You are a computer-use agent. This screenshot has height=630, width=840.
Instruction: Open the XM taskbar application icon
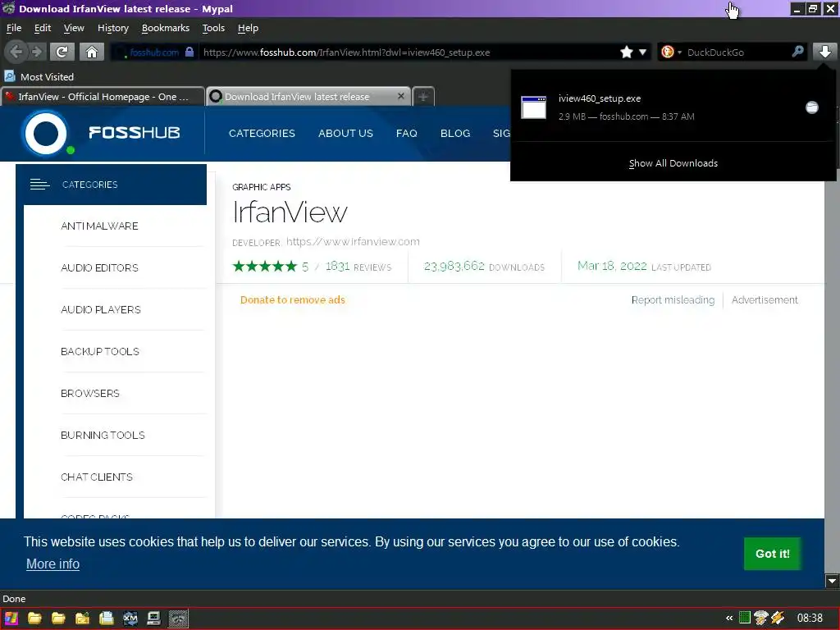point(130,619)
